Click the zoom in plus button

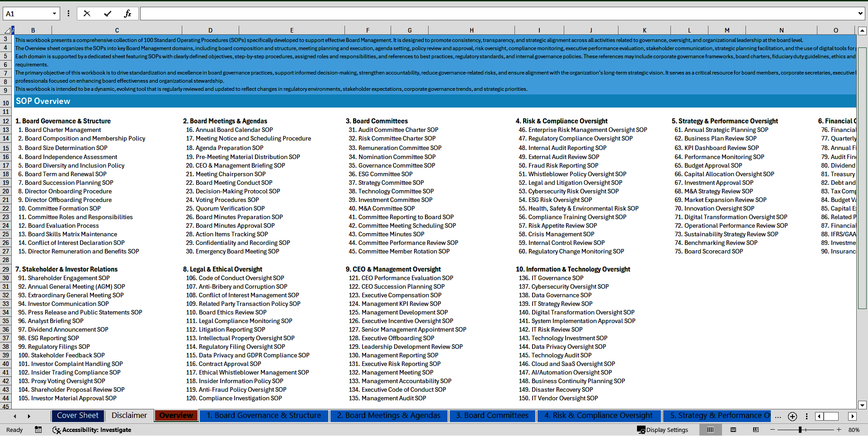pos(839,430)
